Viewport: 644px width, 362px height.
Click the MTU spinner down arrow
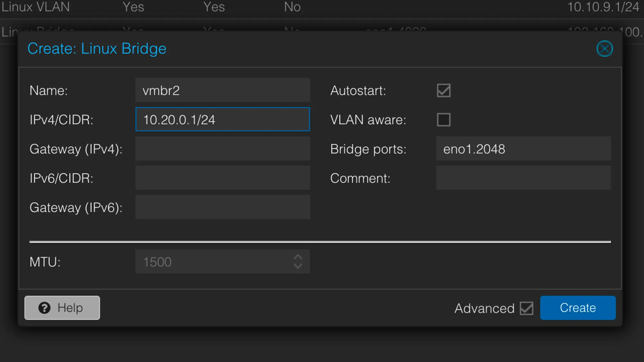pos(298,266)
